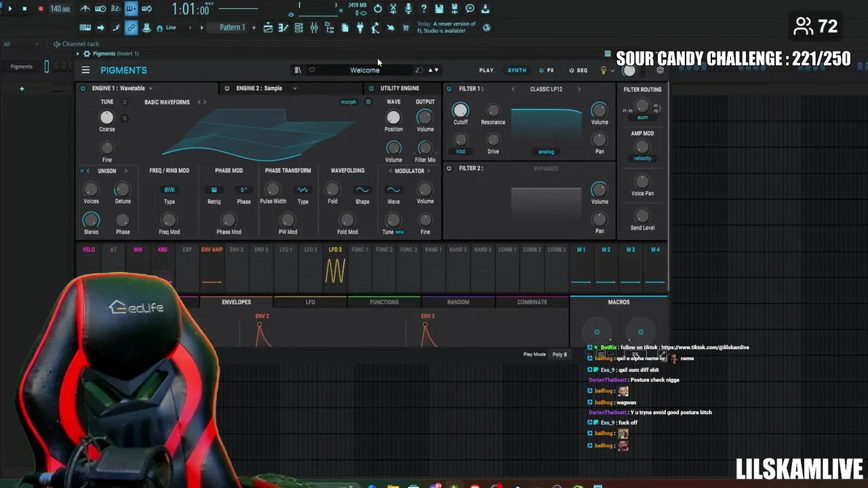This screenshot has height=488, width=868.
Task: Open the RANDOM tab
Action: click(458, 302)
